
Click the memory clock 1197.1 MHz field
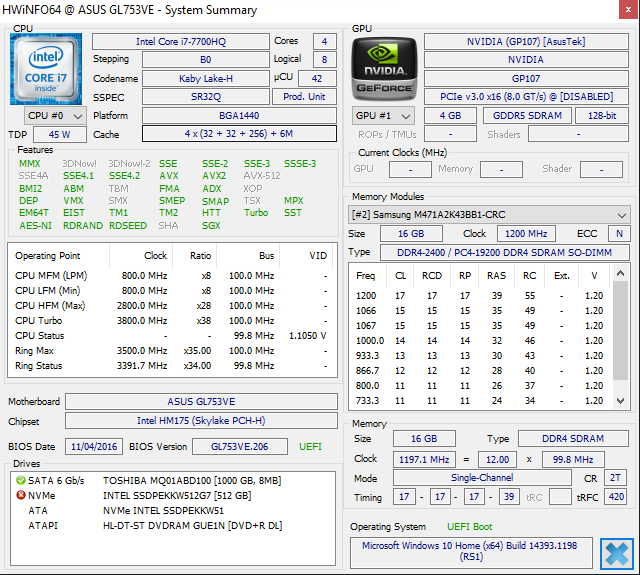[x=424, y=460]
